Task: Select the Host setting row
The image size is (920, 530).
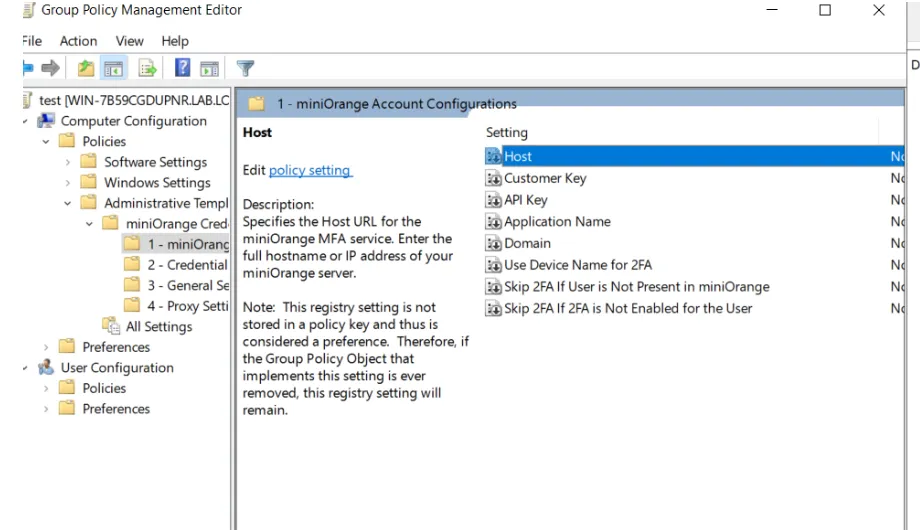Action: 694,156
